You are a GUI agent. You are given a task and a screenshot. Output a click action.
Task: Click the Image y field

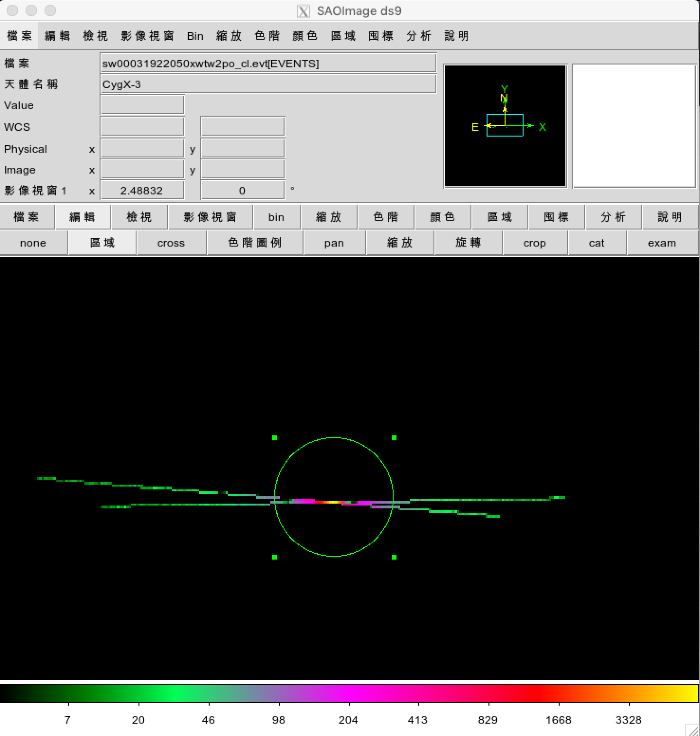click(x=243, y=169)
